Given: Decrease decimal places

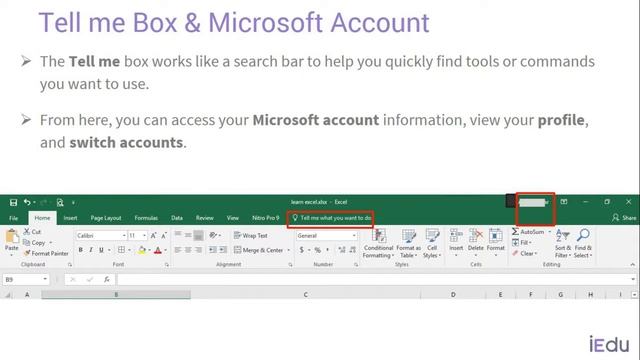Looking at the screenshot, I should [x=352, y=250].
